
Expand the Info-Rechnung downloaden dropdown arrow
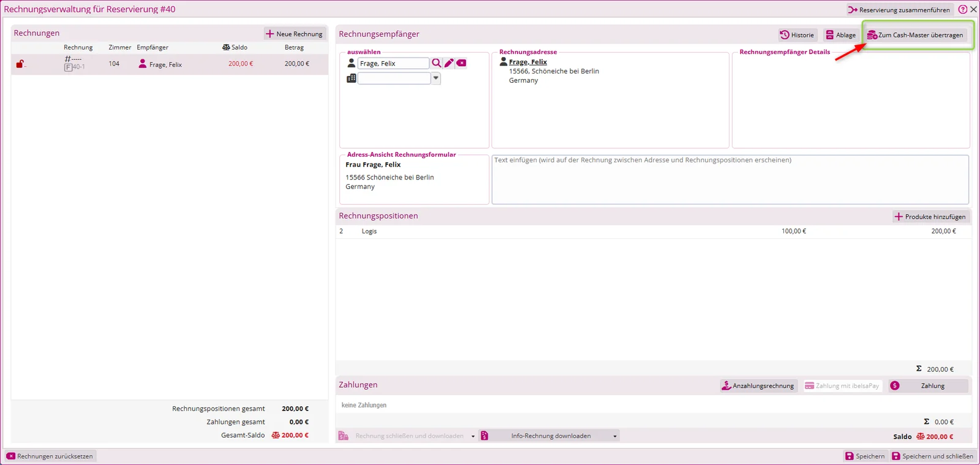coord(614,436)
